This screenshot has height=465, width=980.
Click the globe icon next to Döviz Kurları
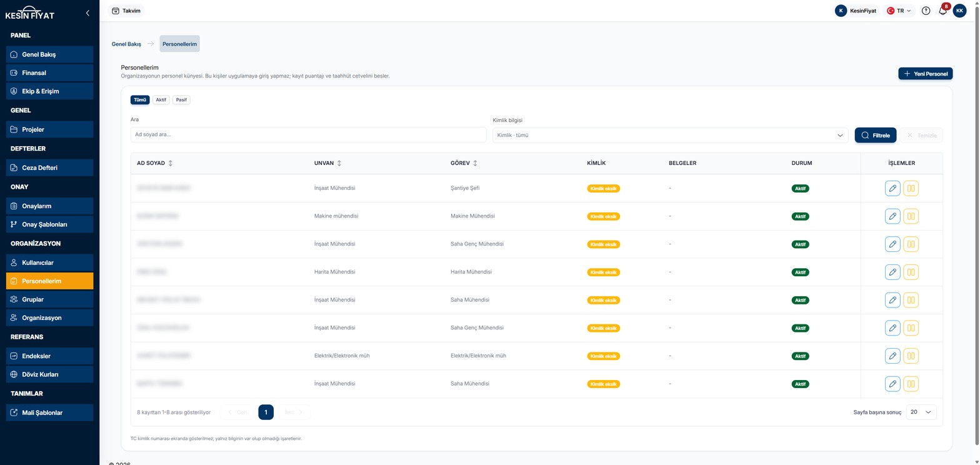[x=14, y=374]
